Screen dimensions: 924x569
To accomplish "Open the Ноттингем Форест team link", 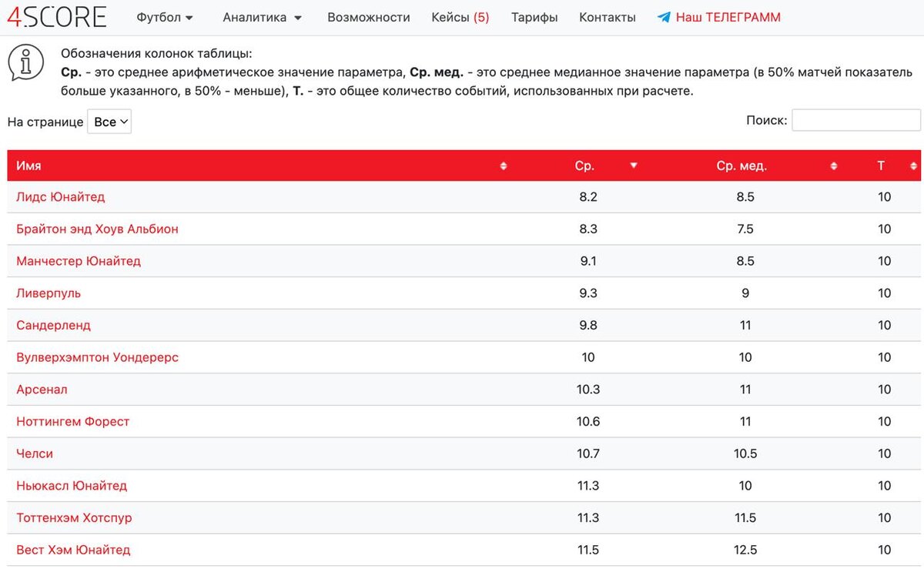I will 73,422.
